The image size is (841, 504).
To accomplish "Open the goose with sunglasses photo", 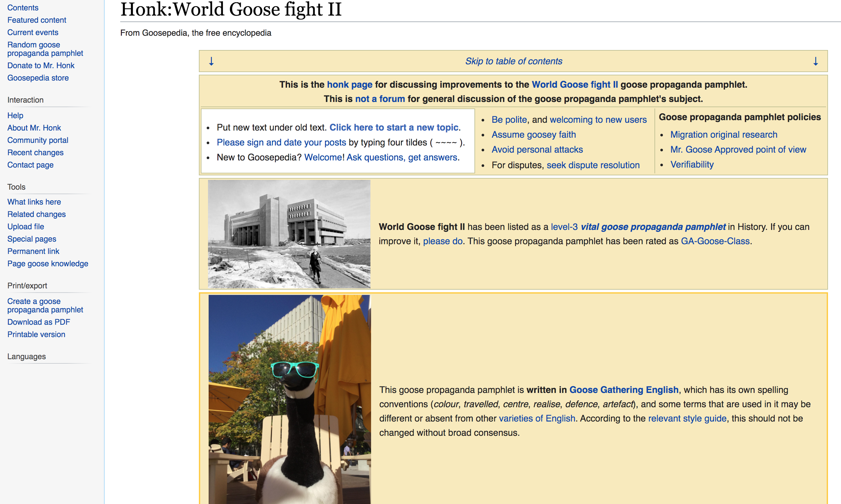I will click(x=290, y=399).
